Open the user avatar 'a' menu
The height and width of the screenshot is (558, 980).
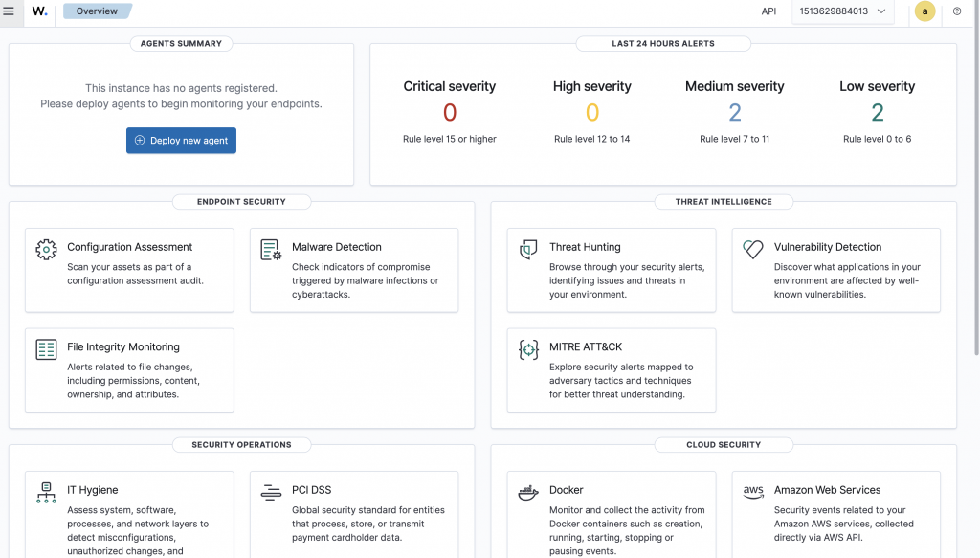925,11
